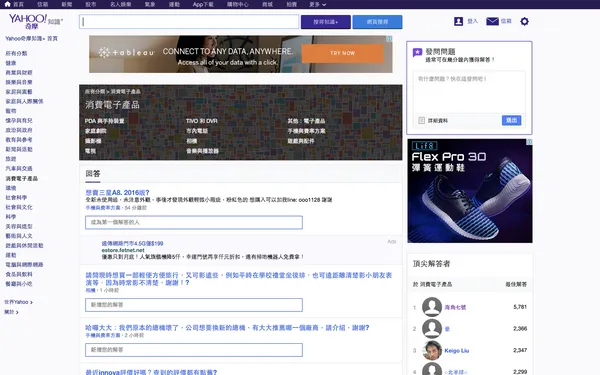Viewport: 600px width, 375px height.
Task: Click the star speech-bubble icon beside 發問問題
Action: [417, 52]
